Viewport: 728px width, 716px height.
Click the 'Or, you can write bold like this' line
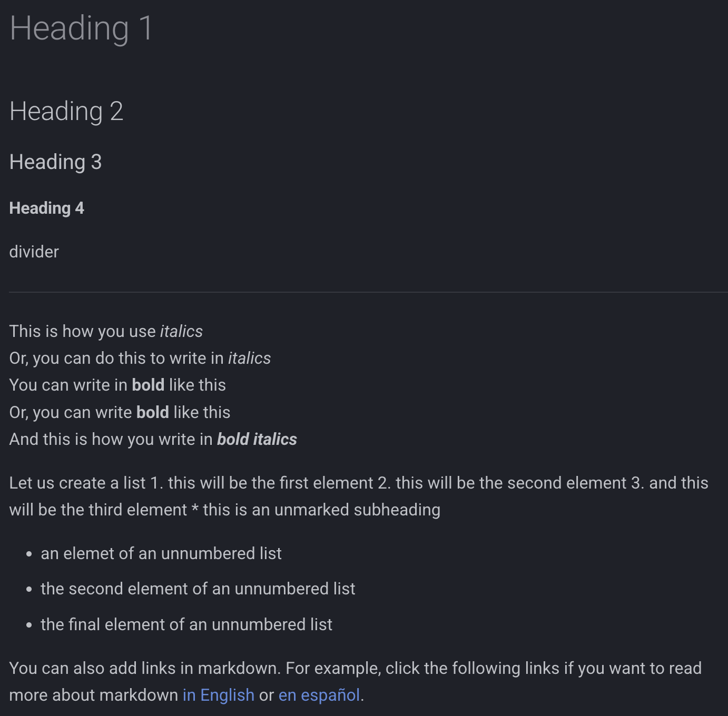[120, 412]
